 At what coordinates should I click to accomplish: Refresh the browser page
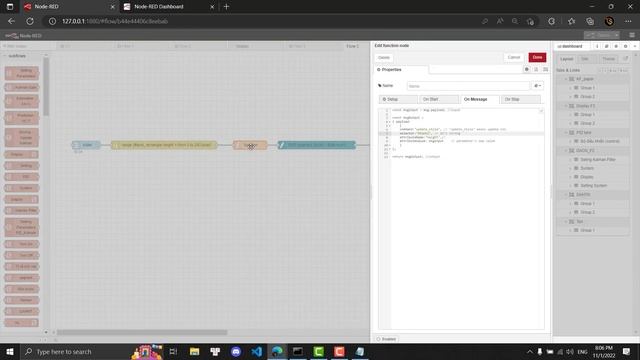(x=30, y=21)
